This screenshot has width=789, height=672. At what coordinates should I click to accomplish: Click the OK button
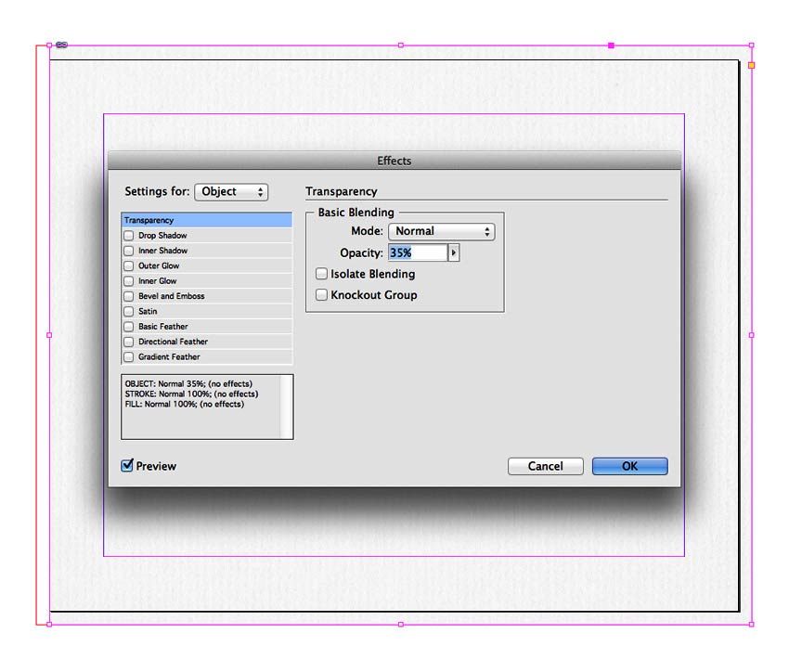[x=630, y=466]
